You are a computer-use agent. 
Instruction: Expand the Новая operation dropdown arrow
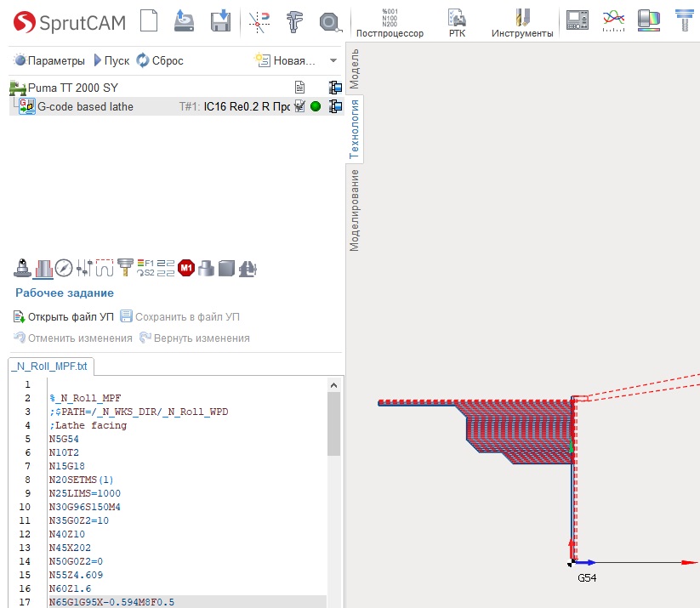click(333, 60)
